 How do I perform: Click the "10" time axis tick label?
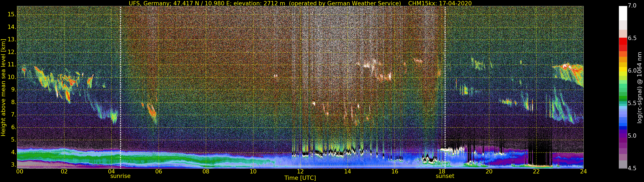pos(253,172)
